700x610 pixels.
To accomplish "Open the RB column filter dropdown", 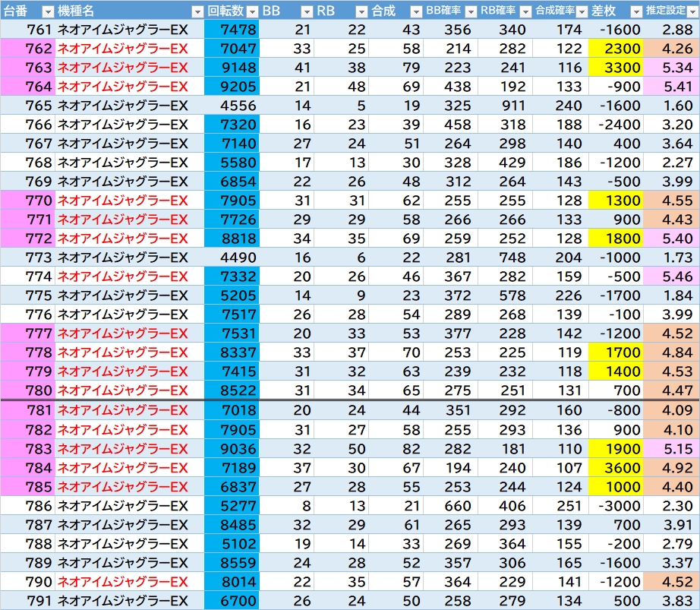I will click(362, 11).
